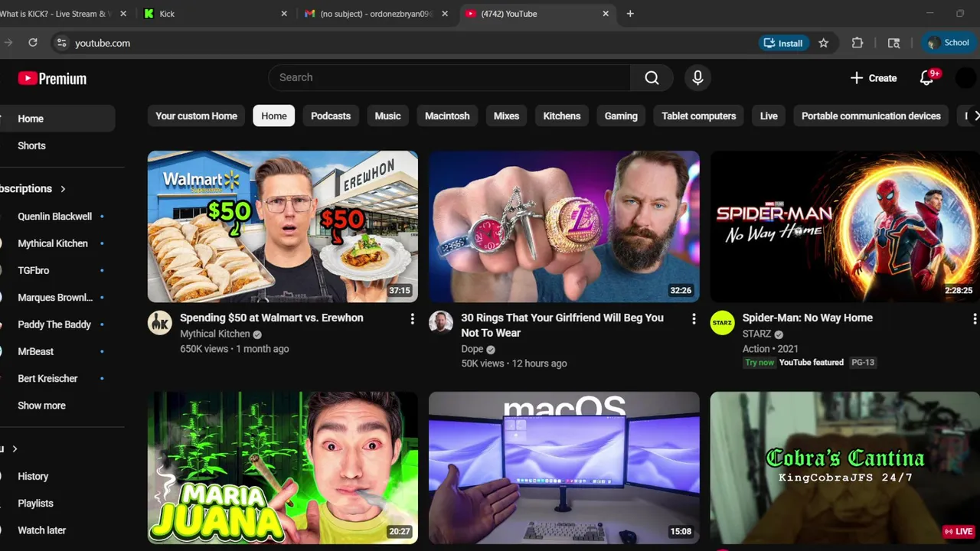Click the Search input field
Viewport: 980px width, 551px height.
coord(449,77)
